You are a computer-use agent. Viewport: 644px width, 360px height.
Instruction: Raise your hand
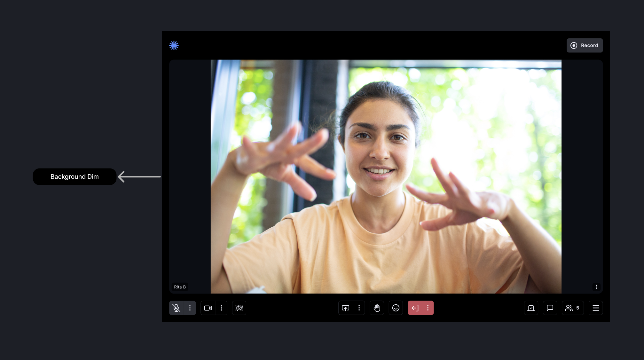(x=377, y=308)
